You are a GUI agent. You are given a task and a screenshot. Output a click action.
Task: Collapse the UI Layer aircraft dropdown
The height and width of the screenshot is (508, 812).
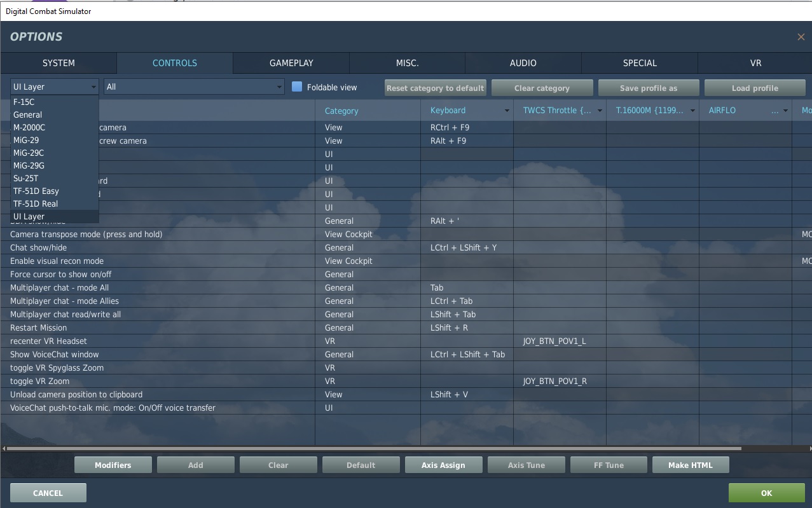pos(55,87)
